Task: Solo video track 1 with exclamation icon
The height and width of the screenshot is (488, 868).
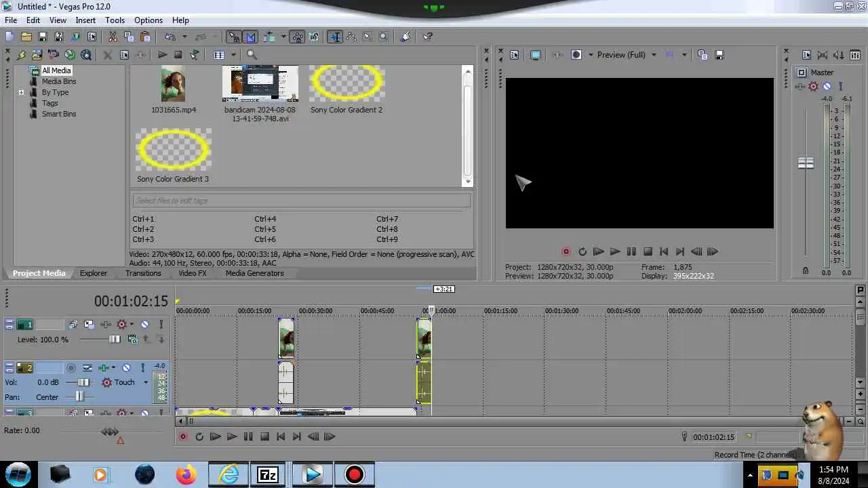Action: click(x=161, y=325)
